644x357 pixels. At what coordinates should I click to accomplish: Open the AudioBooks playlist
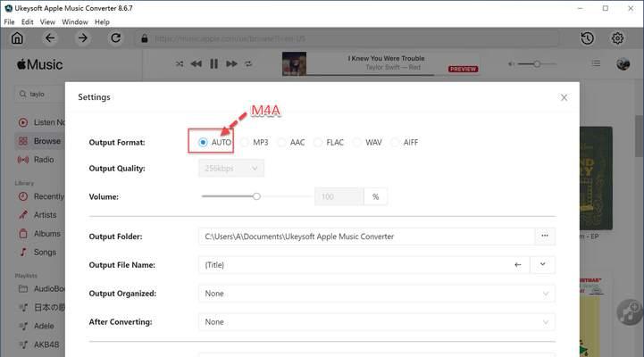[41, 289]
